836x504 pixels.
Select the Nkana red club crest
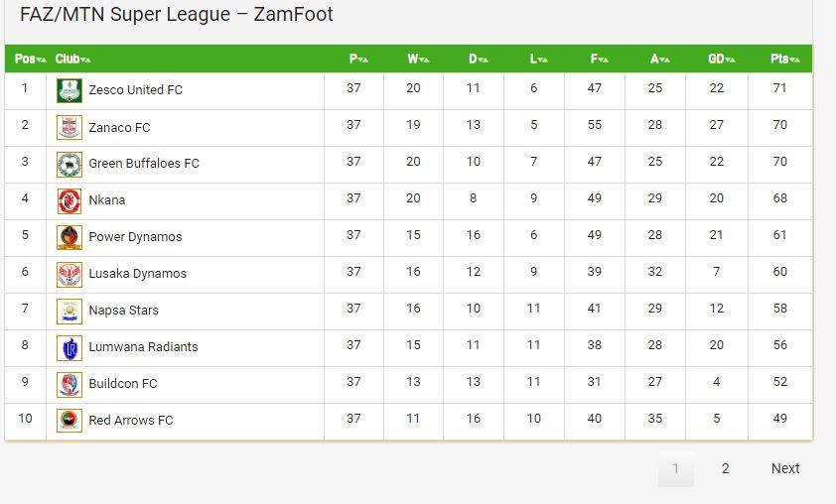(x=70, y=200)
